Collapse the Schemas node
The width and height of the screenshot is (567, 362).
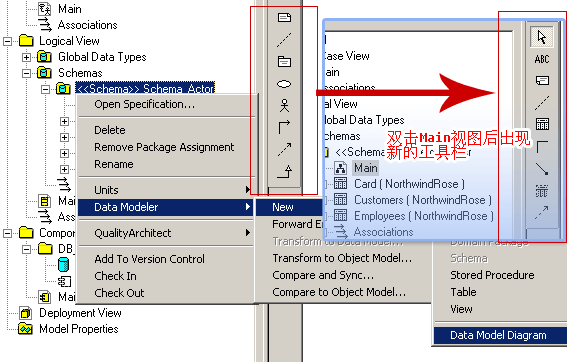(26, 73)
